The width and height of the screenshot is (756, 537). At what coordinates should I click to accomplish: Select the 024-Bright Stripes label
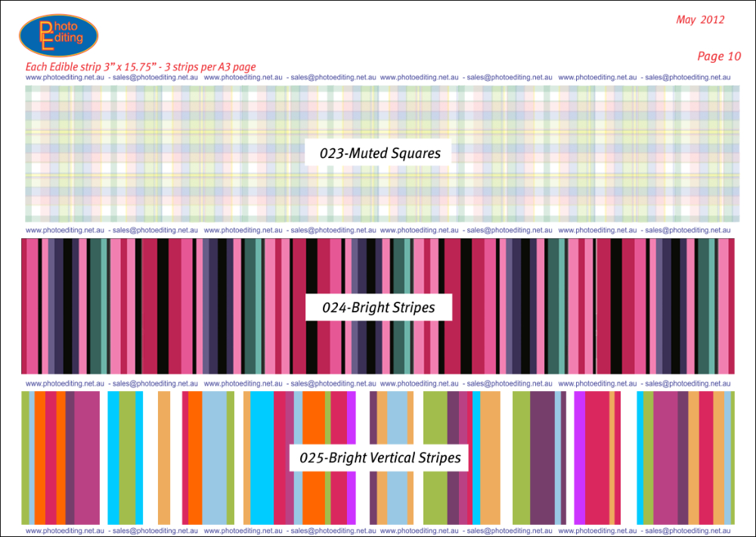pyautogui.click(x=379, y=308)
